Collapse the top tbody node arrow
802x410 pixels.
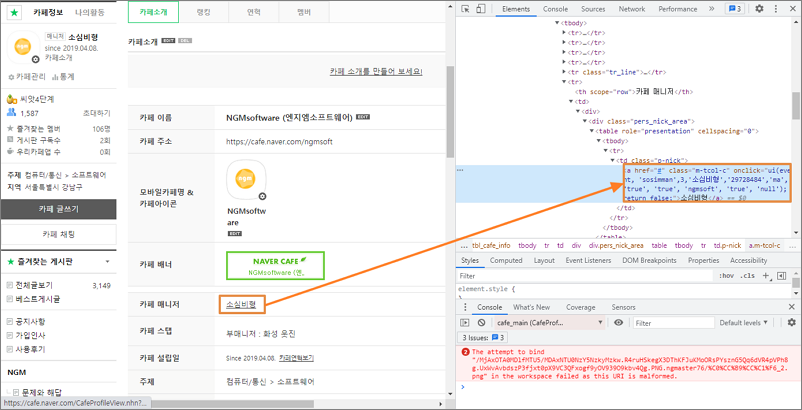pyautogui.click(x=557, y=24)
